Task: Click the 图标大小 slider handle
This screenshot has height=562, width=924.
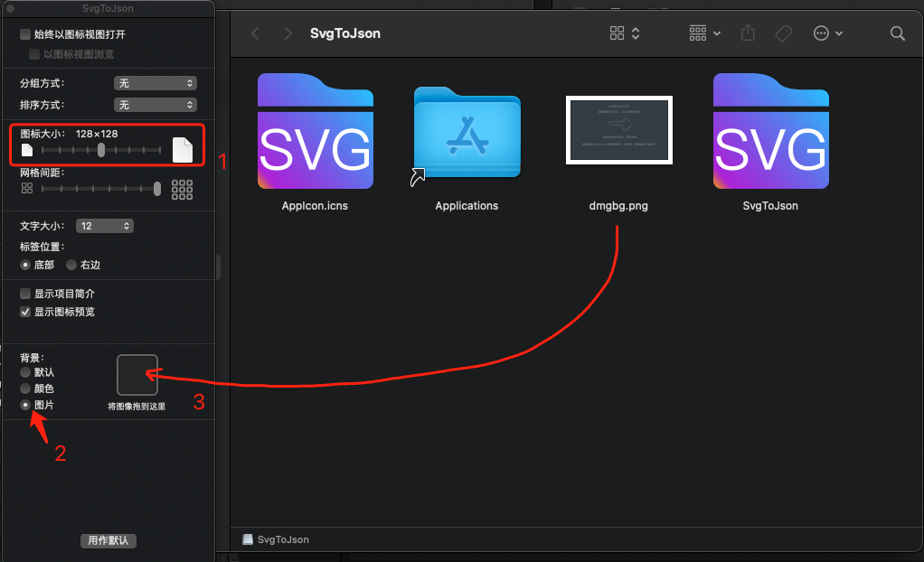Action: (101, 150)
